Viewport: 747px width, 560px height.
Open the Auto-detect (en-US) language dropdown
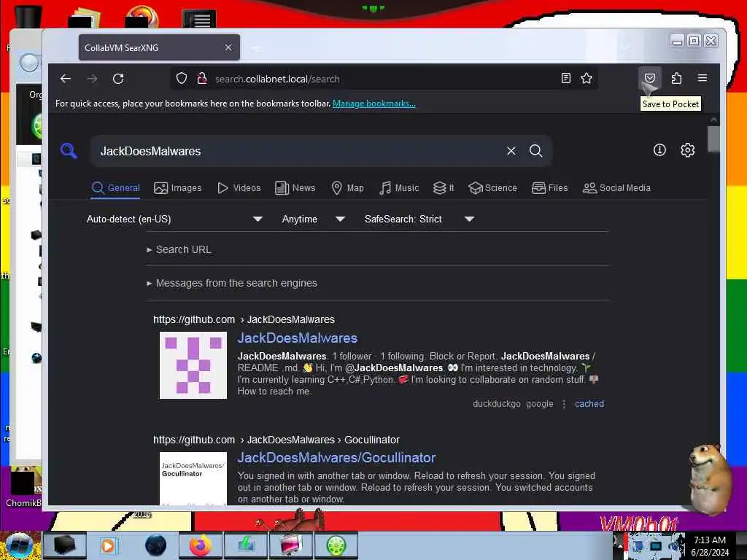click(174, 219)
